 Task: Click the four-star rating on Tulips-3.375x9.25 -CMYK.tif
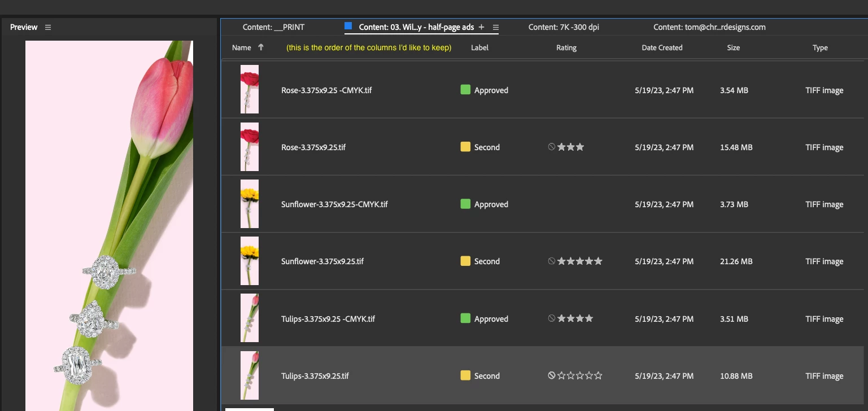(x=575, y=318)
